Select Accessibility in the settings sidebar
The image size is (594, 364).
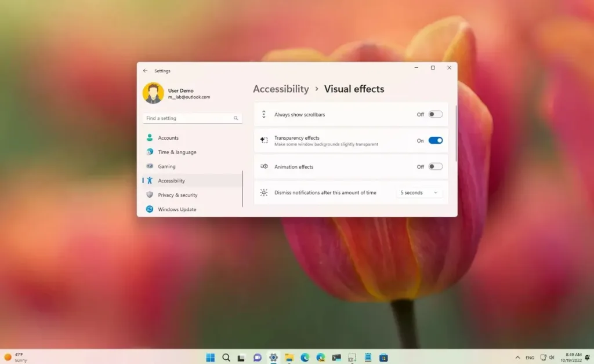(x=171, y=181)
